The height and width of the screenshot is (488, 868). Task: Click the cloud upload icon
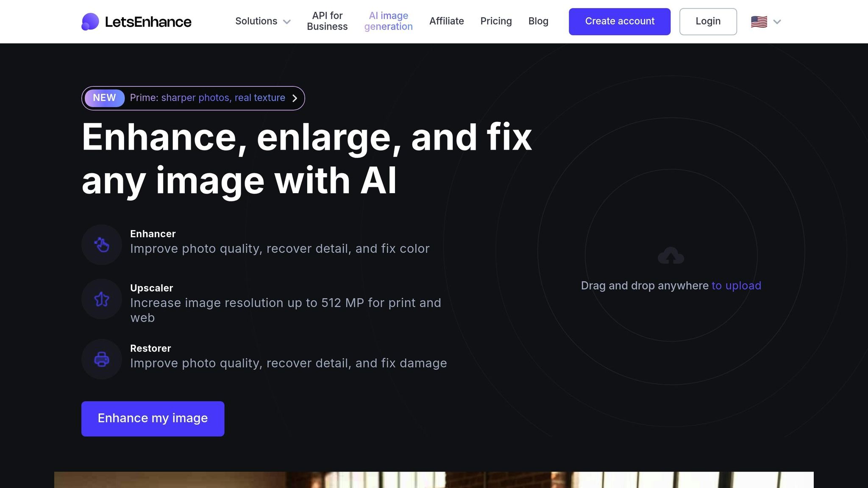point(671,255)
